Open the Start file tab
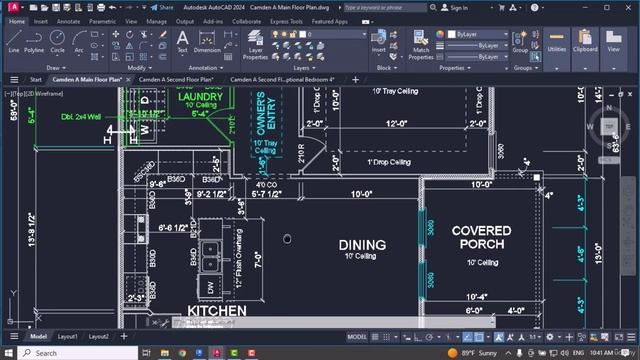 [x=36, y=80]
